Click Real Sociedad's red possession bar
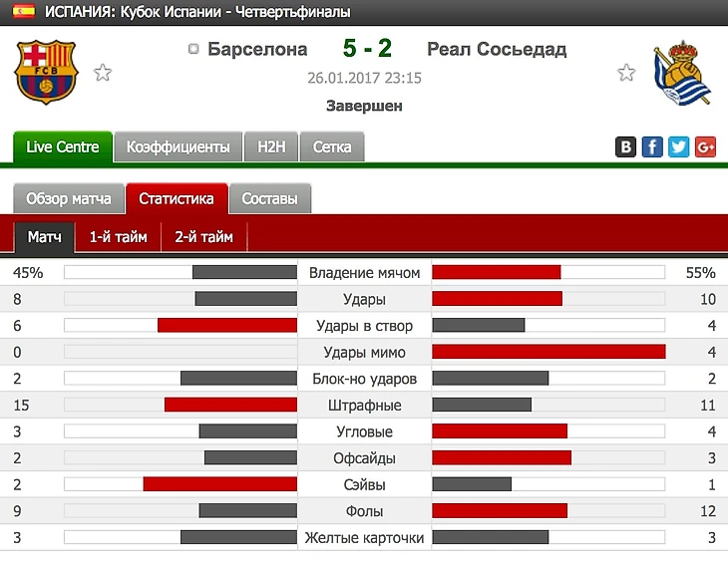Screen dimensions: 728x564 click(x=496, y=273)
